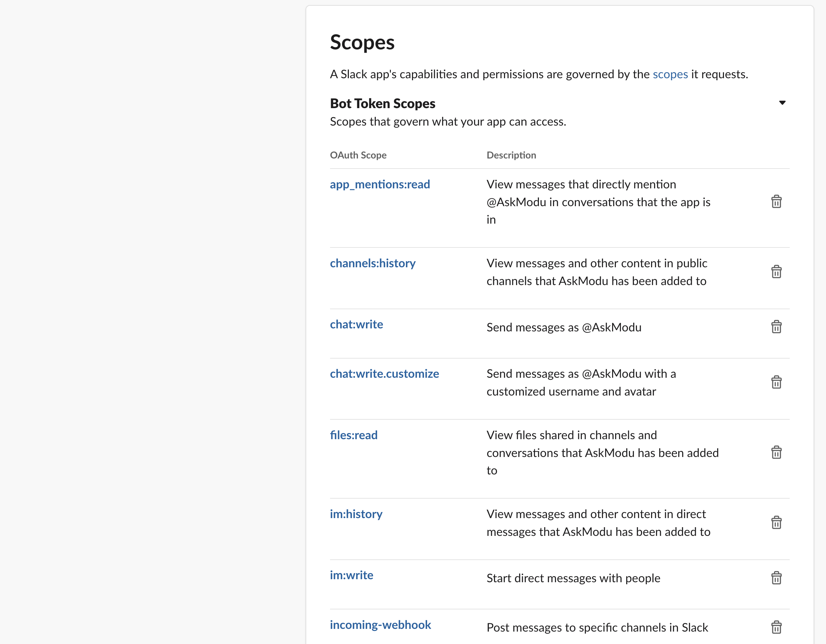Click the chat:write scope link in the OAuth Scope column
This screenshot has width=826, height=644.
tap(356, 324)
